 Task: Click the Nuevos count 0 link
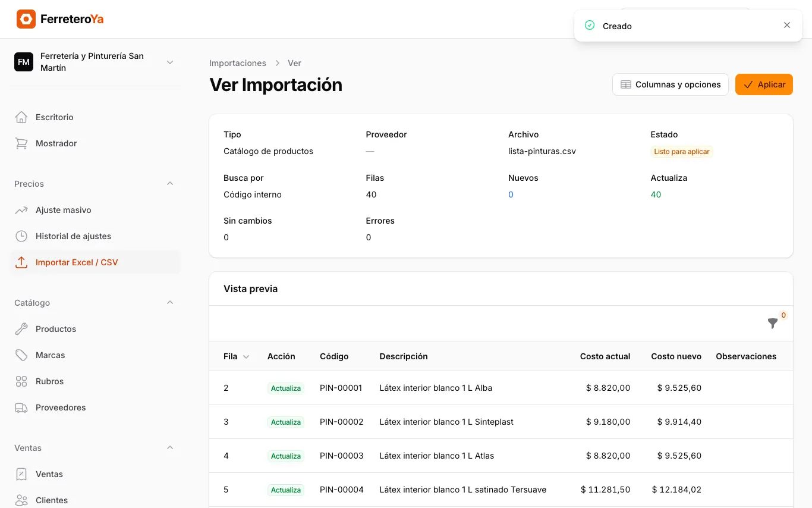point(511,195)
